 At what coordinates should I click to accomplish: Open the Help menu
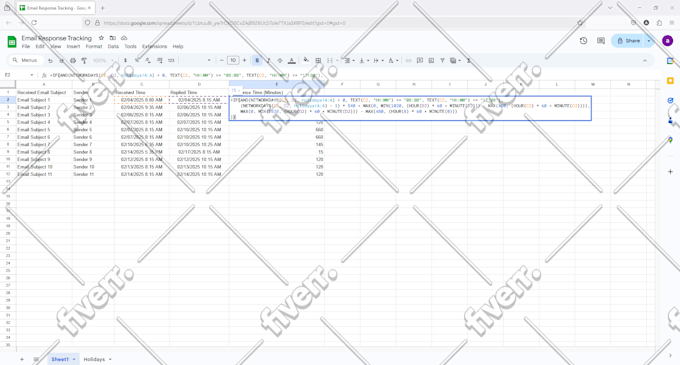(178, 46)
